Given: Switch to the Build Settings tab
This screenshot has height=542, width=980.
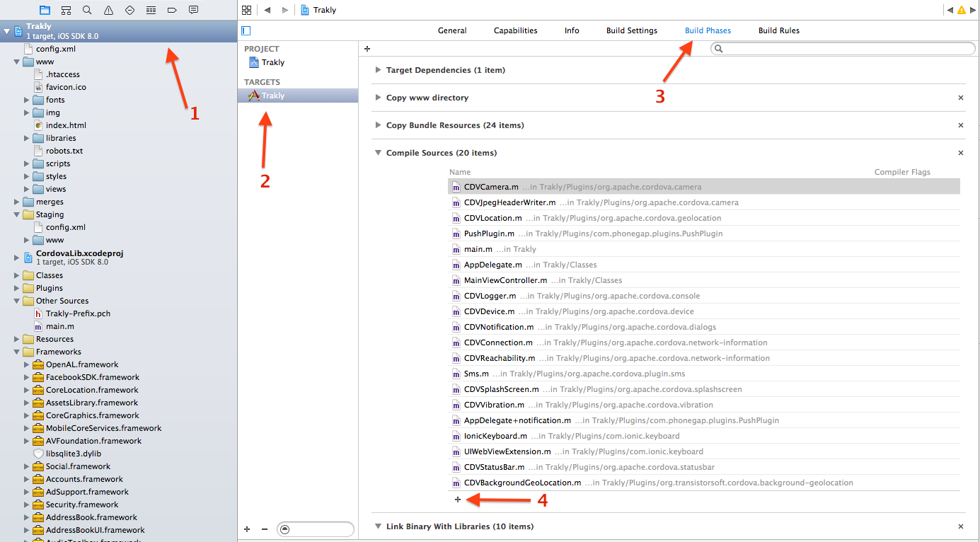Looking at the screenshot, I should coord(632,30).
